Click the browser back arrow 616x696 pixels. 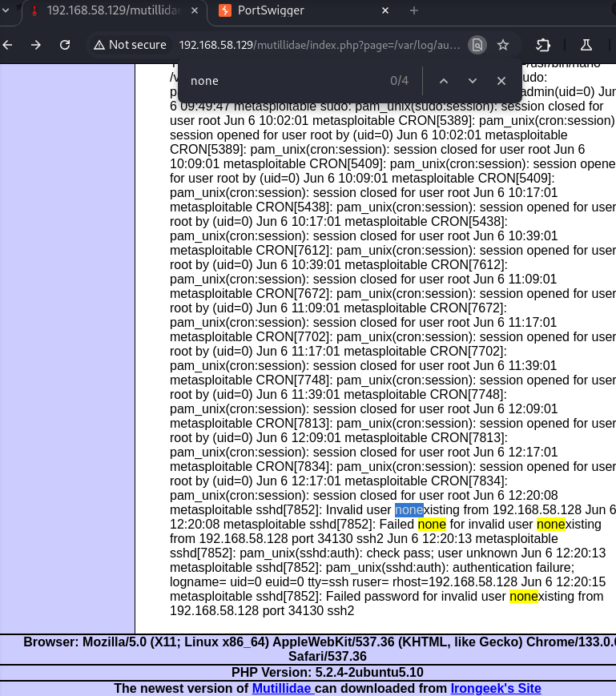8,45
